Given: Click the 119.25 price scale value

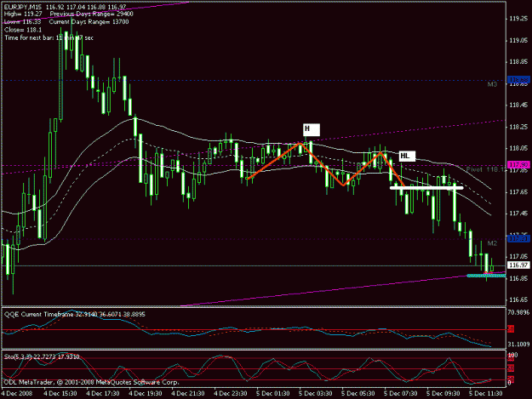Looking at the screenshot, I should 518,19.
